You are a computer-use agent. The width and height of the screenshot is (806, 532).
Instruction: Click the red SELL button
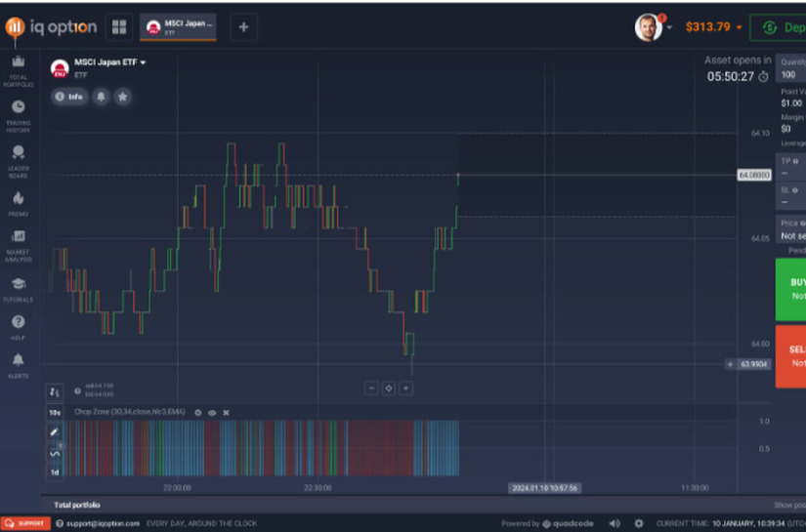(x=790, y=356)
